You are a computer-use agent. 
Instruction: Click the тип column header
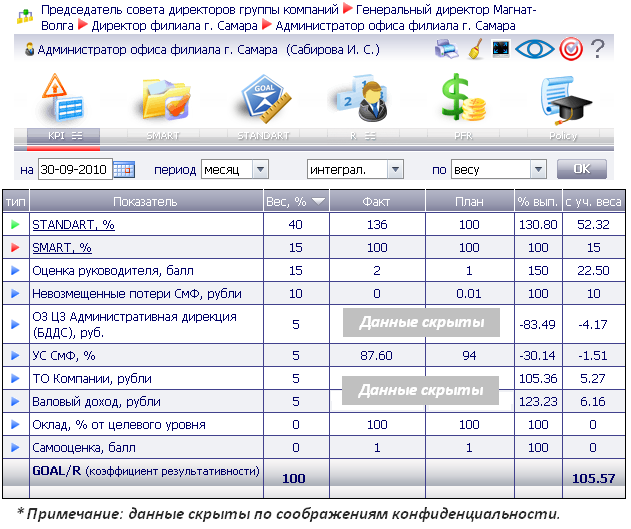point(16,201)
